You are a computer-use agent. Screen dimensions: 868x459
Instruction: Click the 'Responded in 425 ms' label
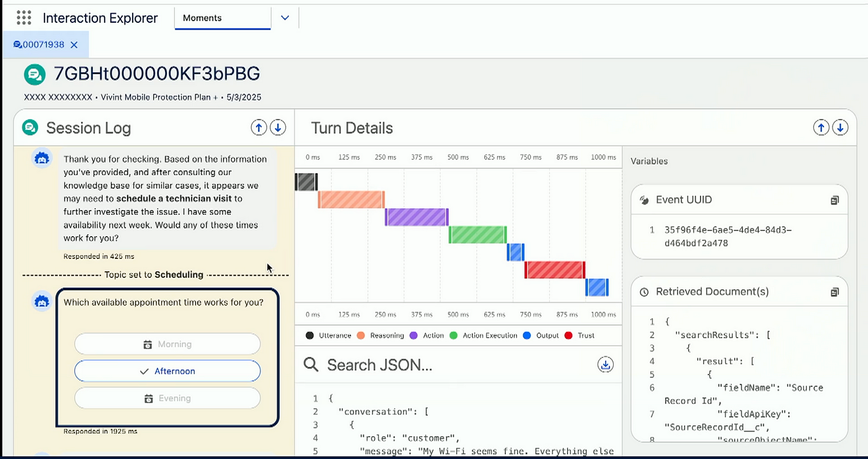(99, 256)
